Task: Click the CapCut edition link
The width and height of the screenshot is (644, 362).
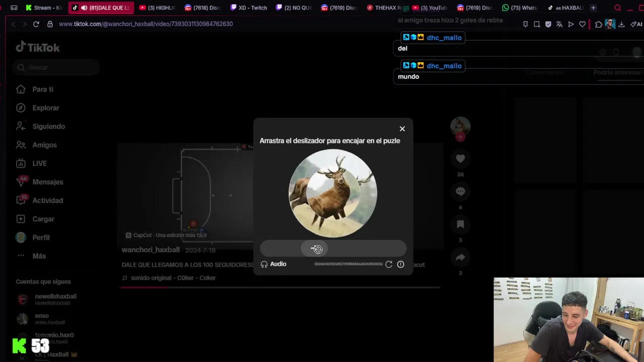Action: [x=166, y=235]
